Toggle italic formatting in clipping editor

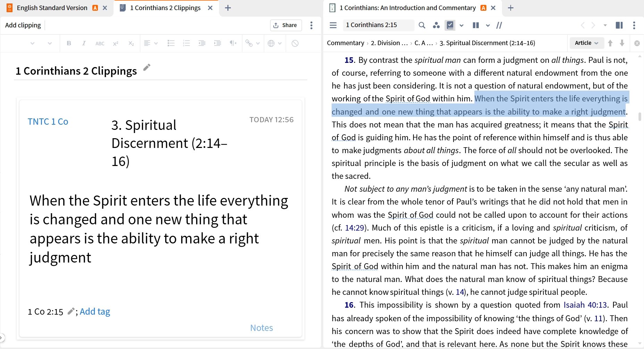[x=84, y=43]
